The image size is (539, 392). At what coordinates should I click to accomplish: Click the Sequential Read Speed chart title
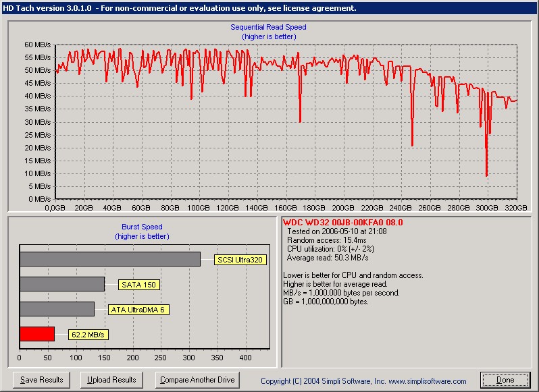pyautogui.click(x=268, y=27)
